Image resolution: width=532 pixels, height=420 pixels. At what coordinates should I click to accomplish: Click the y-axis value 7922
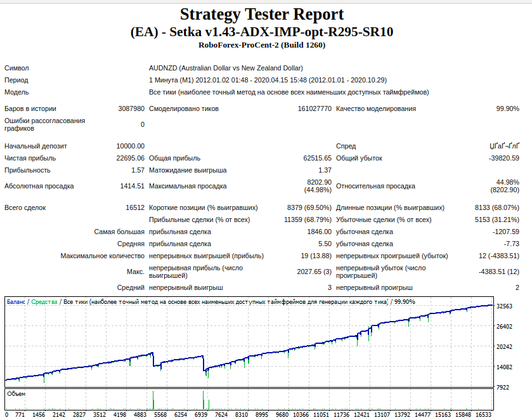503,388
